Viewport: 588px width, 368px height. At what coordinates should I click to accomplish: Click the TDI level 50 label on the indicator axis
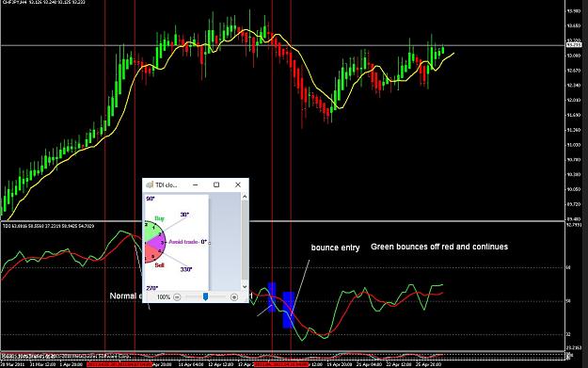click(x=568, y=301)
